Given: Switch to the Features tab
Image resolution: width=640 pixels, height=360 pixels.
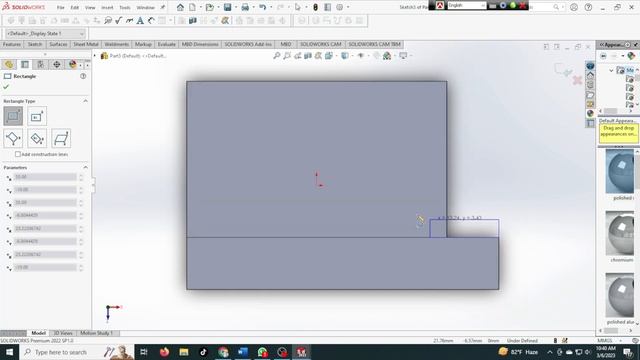Looking at the screenshot, I should pyautogui.click(x=12, y=44).
